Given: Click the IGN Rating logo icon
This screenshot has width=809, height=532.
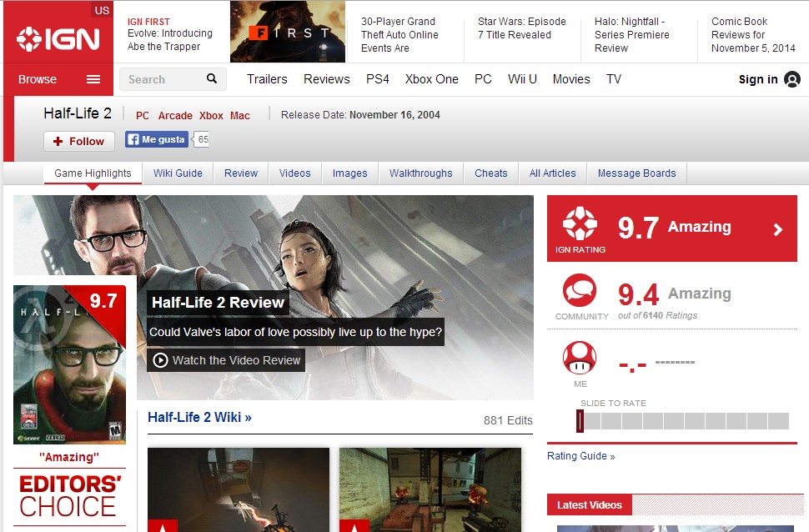Looking at the screenshot, I should point(580,223).
